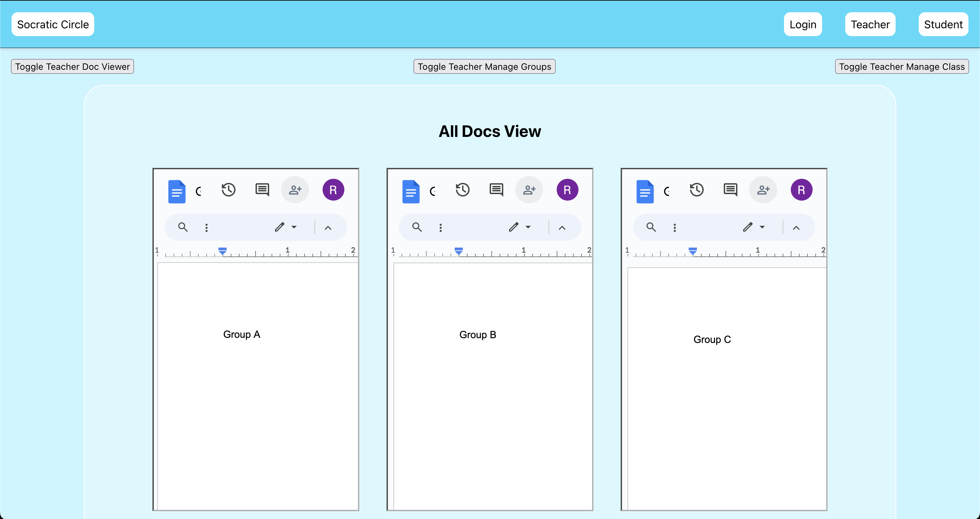
Task: Open three-dot more menu in Group C doc
Action: [x=674, y=228]
